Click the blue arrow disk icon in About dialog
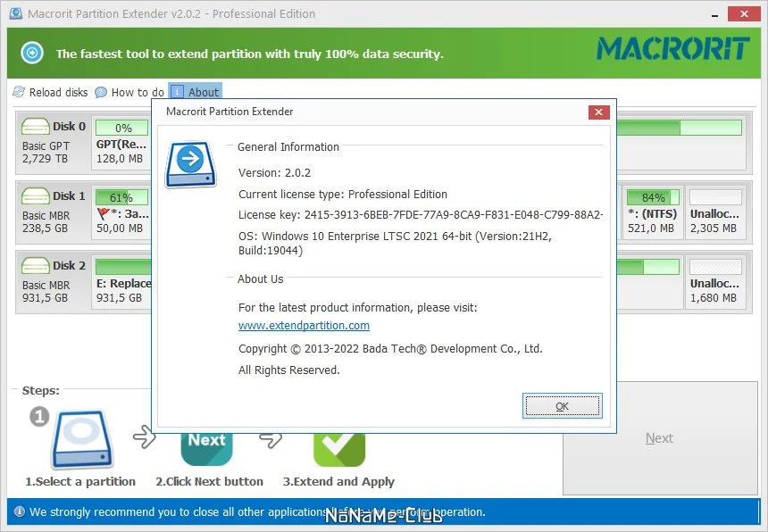This screenshot has width=768, height=532. pos(190,164)
